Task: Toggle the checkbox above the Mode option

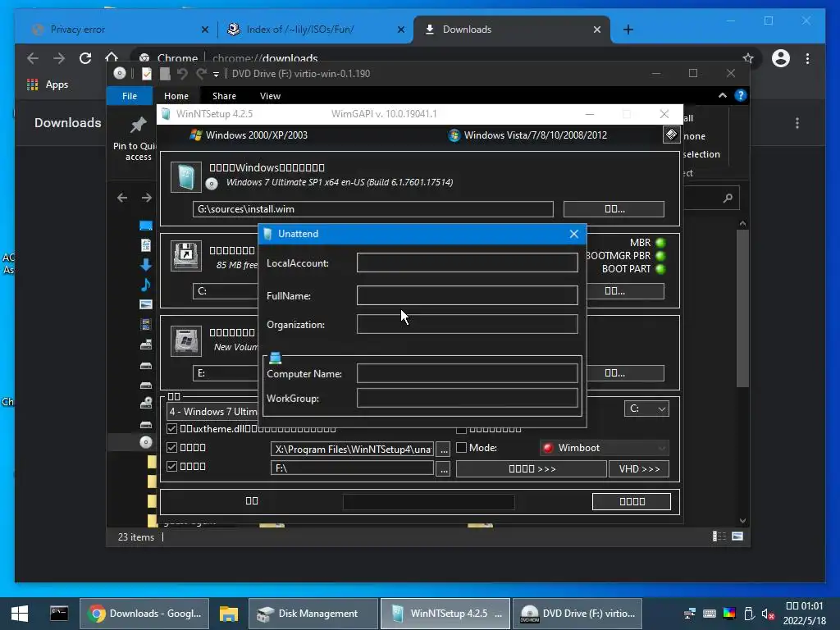Action: click(x=461, y=429)
